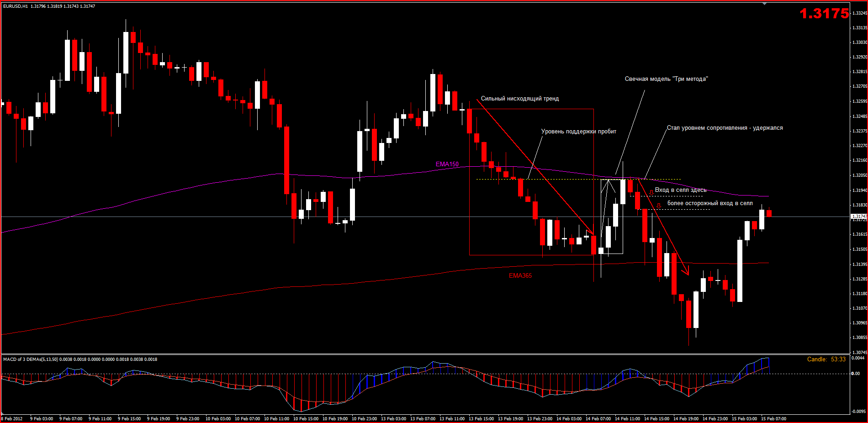Click 'более осторожный вход в селл' label
Screen dimensions: 868x423
click(710, 203)
